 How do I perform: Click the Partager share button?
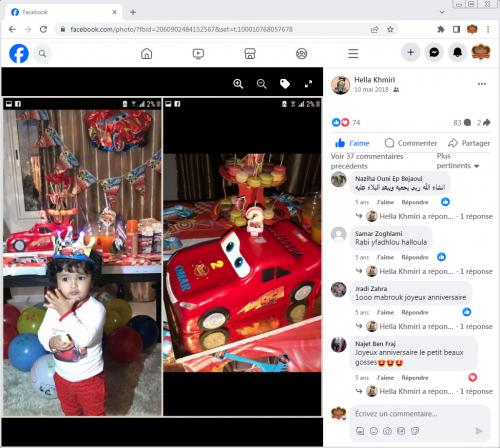469,143
